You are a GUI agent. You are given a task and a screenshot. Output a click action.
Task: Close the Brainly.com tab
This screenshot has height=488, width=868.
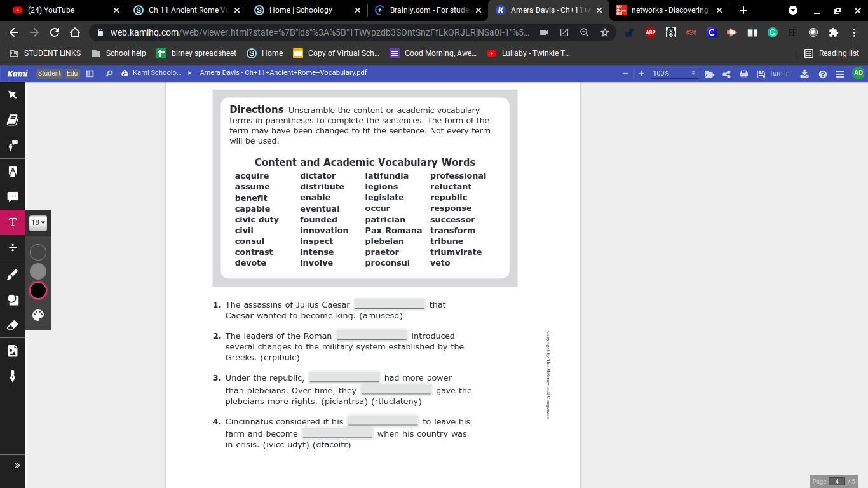point(478,10)
